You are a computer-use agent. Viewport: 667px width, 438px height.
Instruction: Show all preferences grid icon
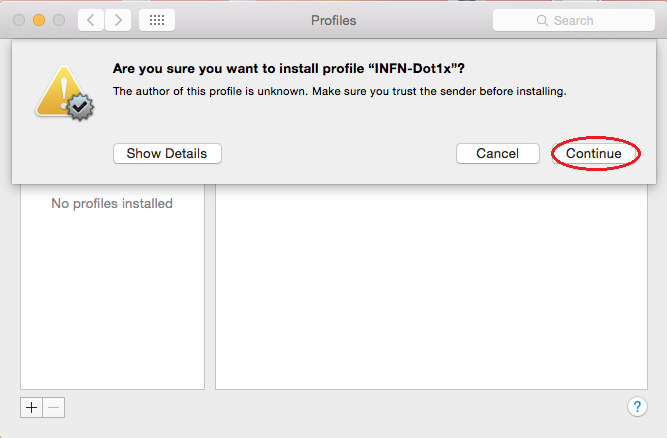pyautogui.click(x=157, y=20)
